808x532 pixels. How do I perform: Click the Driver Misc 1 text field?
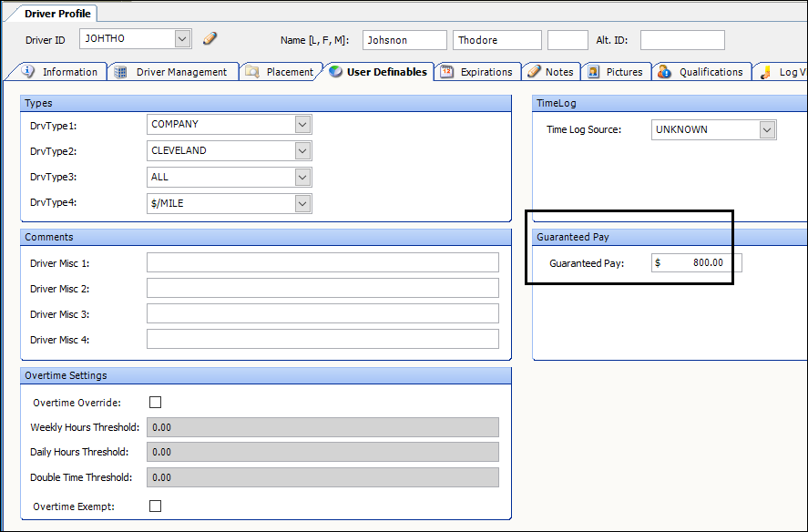(x=322, y=262)
